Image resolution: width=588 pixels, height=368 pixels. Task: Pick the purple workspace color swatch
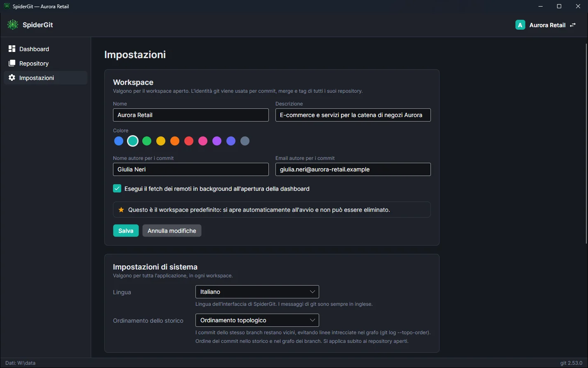217,141
